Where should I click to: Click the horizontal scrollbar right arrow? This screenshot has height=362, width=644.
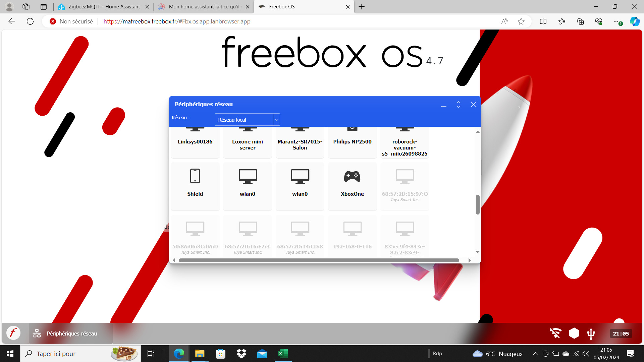(470, 260)
